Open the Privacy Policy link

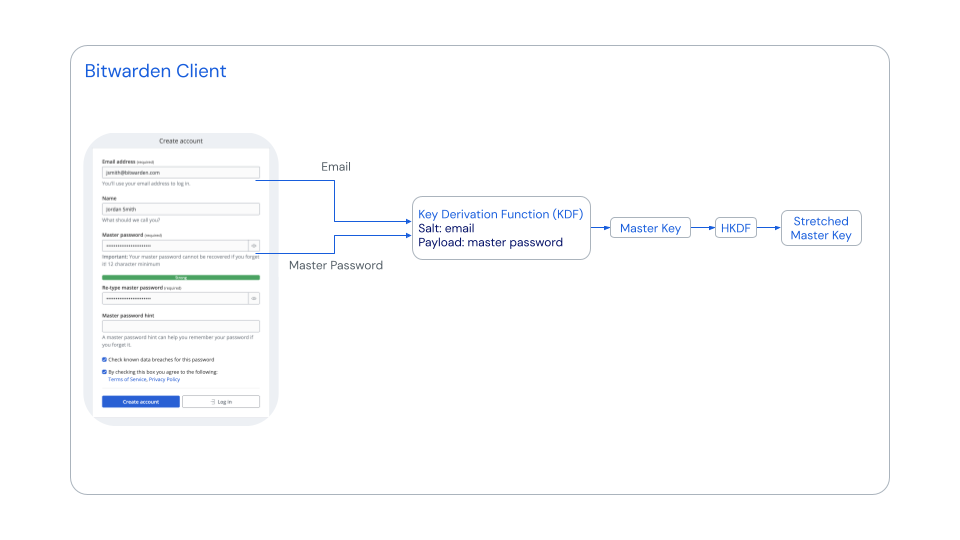165,380
